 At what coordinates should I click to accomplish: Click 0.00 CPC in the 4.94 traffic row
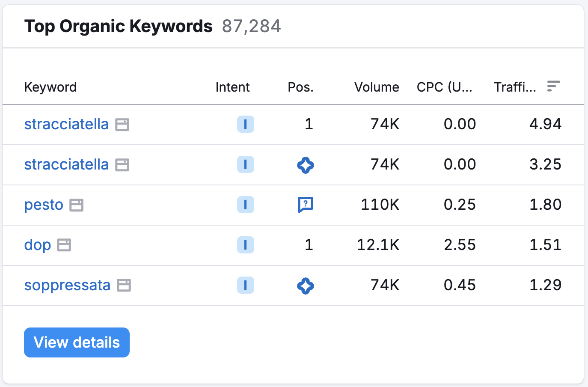click(x=460, y=124)
